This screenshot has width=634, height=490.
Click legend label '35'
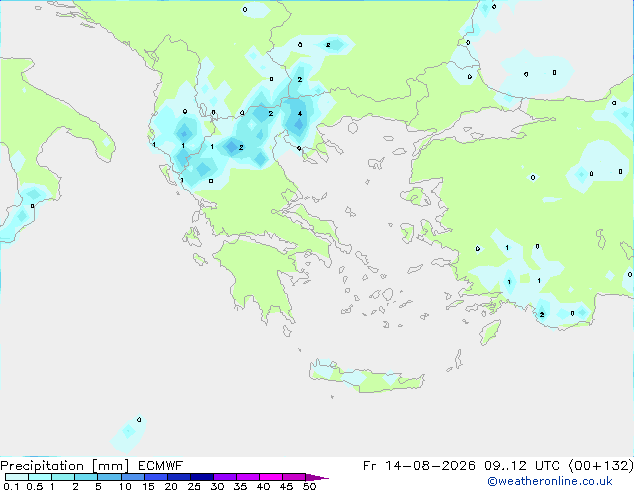pyautogui.click(x=240, y=486)
